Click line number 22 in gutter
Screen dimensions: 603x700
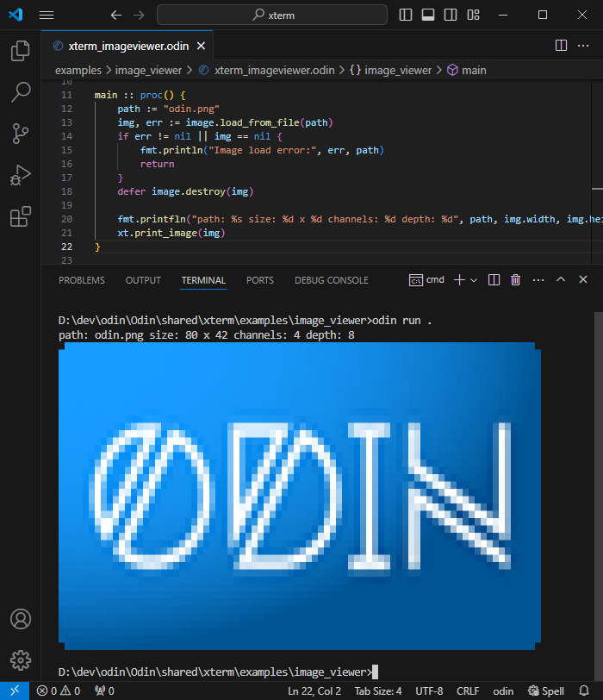point(66,247)
